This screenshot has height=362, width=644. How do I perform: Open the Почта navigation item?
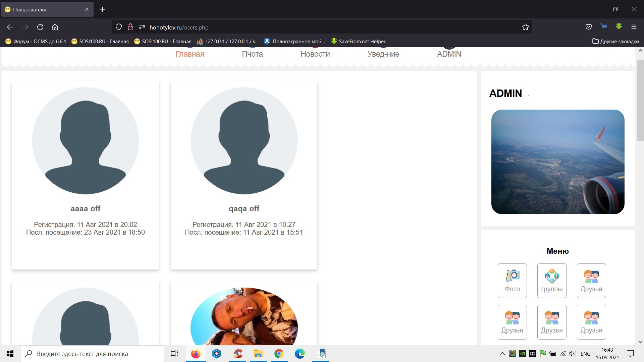point(252,54)
